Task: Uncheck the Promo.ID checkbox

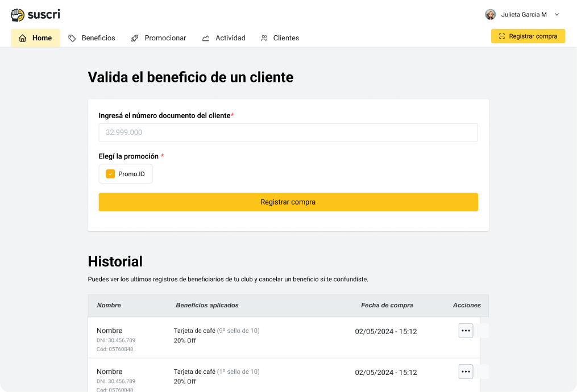Action: point(110,174)
